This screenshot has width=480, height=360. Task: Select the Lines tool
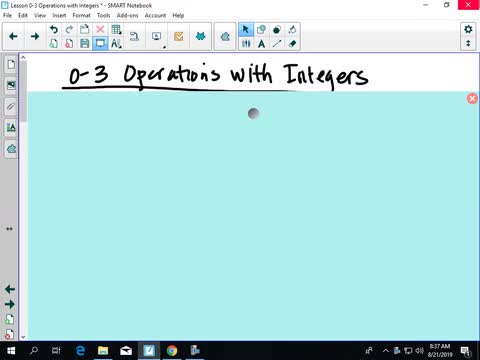click(277, 44)
